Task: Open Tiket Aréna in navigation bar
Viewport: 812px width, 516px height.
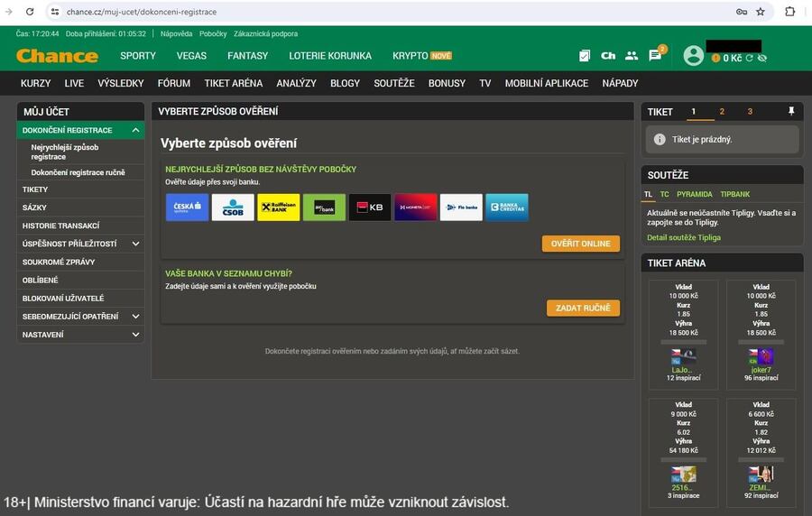Action: tap(233, 83)
